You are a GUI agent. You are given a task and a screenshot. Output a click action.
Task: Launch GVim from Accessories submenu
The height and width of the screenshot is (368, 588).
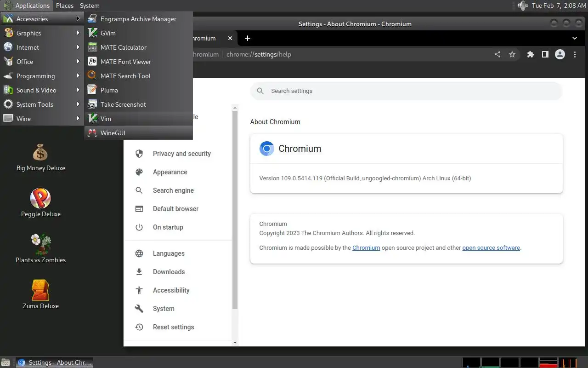pos(138,33)
